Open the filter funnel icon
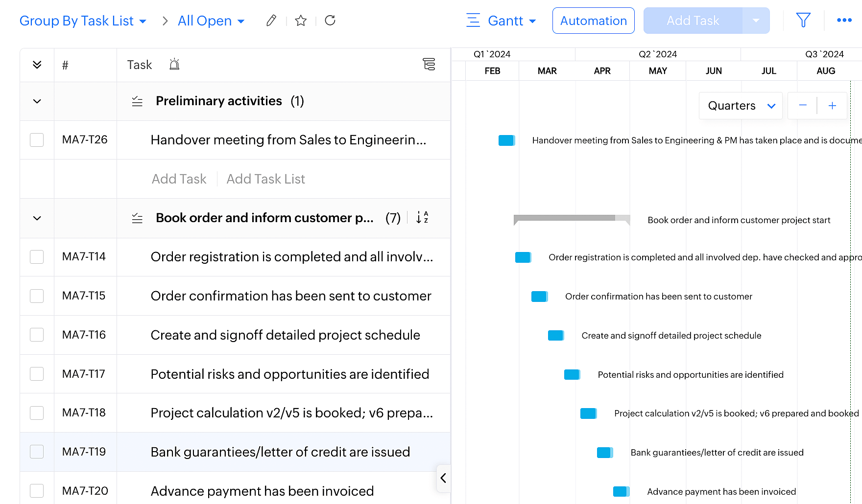 [803, 21]
